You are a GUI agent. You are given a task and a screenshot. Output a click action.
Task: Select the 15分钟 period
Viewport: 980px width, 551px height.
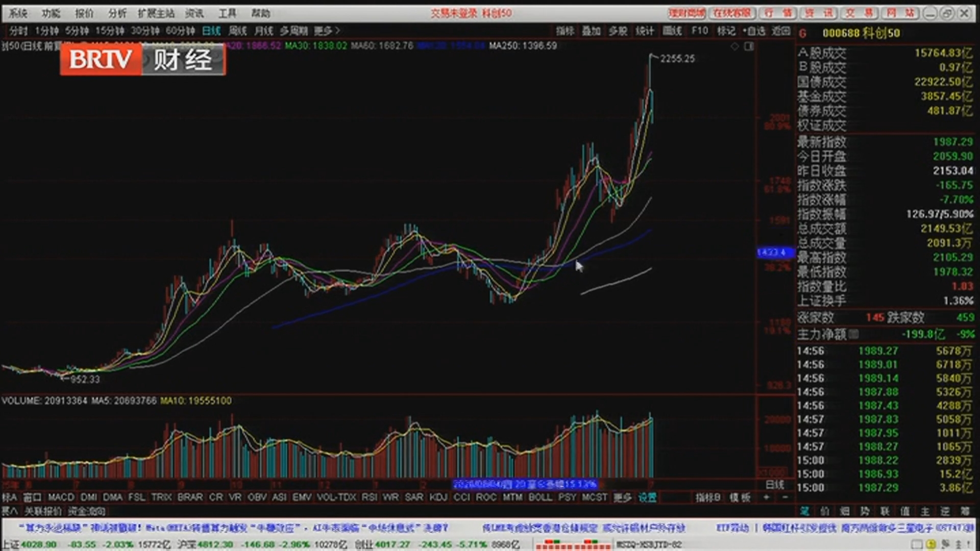(110, 31)
